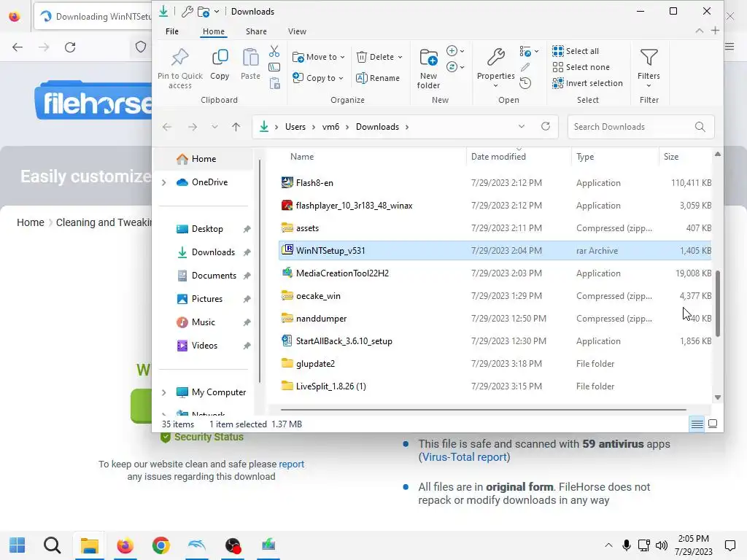
Task: Click quick access toolbar new folder icon
Action: point(204,12)
